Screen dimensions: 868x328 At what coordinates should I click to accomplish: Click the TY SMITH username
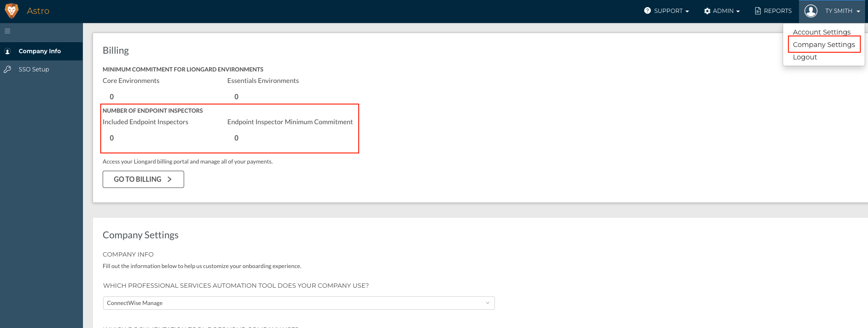coord(839,11)
